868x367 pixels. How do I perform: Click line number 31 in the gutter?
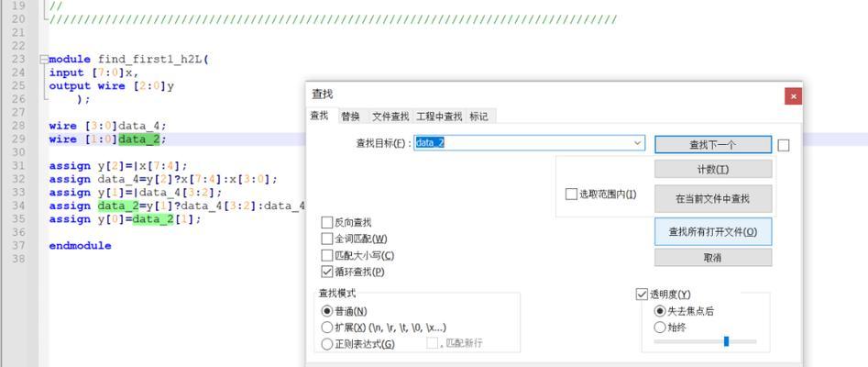point(18,166)
